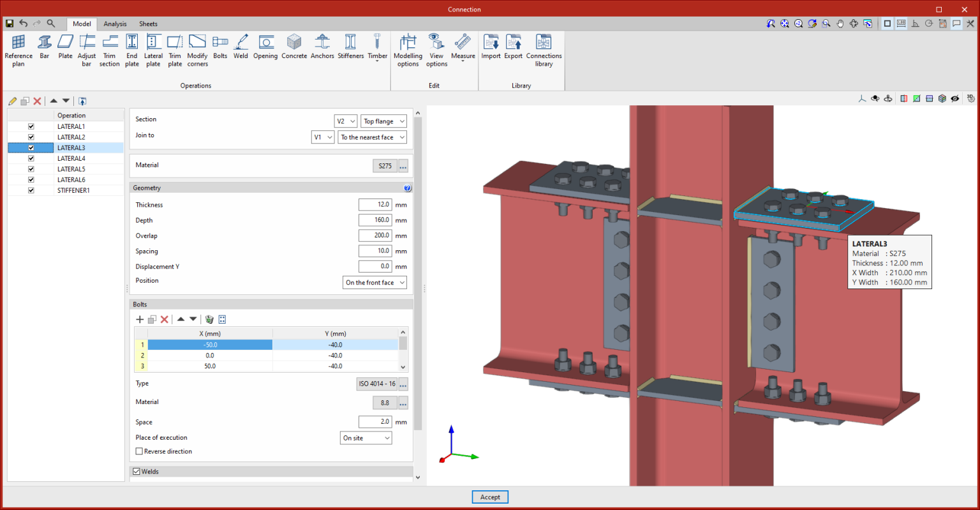Click the End plate tool
Viewport: 980px width, 510px height.
tap(132, 50)
